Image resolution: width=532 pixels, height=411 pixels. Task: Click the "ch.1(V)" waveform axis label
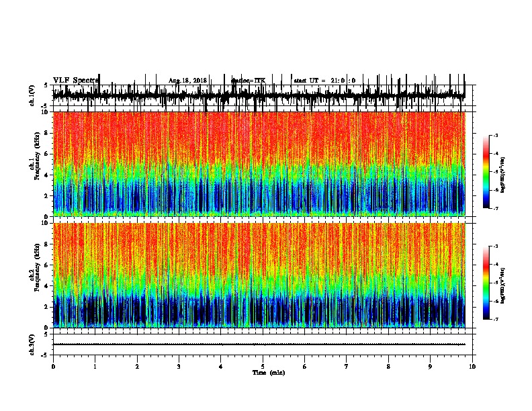pos(32,95)
